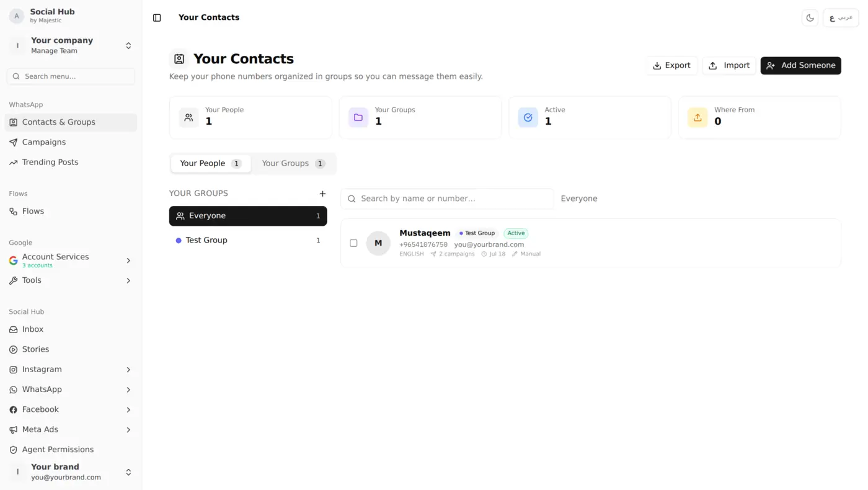Click the Your Groups folder icon
Screen dimensions: 868x490
pos(358,117)
